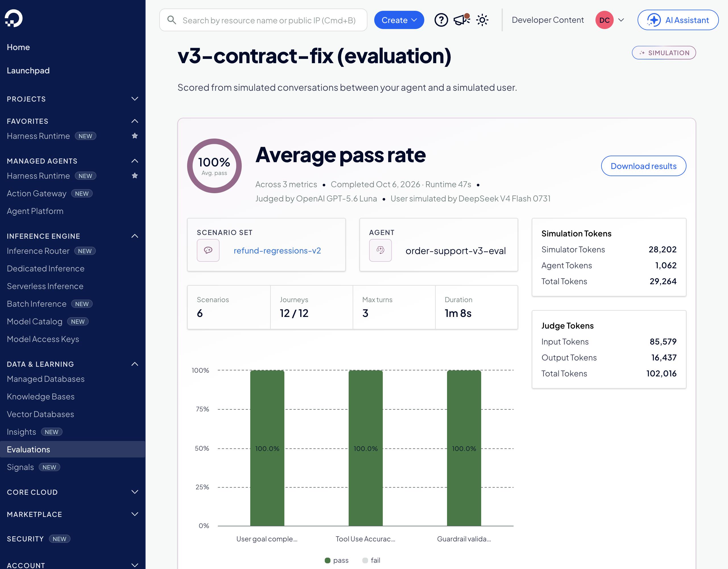The width and height of the screenshot is (728, 569).
Task: Open the announcements megaphone icon
Action: pyautogui.click(x=462, y=20)
